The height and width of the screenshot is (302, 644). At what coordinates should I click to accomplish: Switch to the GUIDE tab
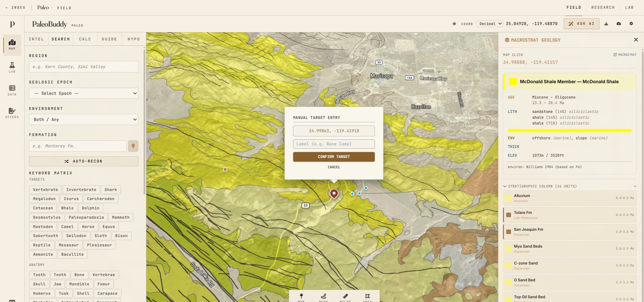109,39
